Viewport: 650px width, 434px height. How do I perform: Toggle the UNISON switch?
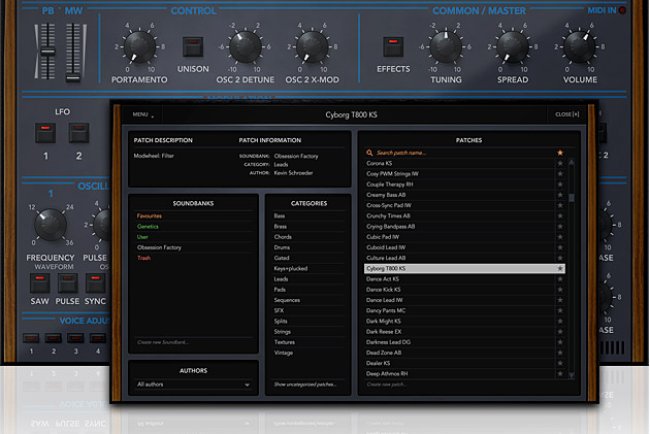tap(193, 47)
